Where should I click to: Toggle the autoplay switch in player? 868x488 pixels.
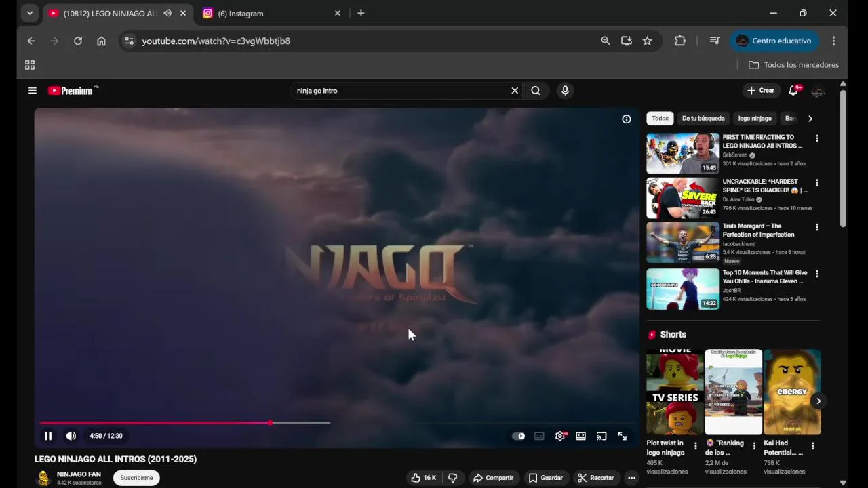pos(519,436)
